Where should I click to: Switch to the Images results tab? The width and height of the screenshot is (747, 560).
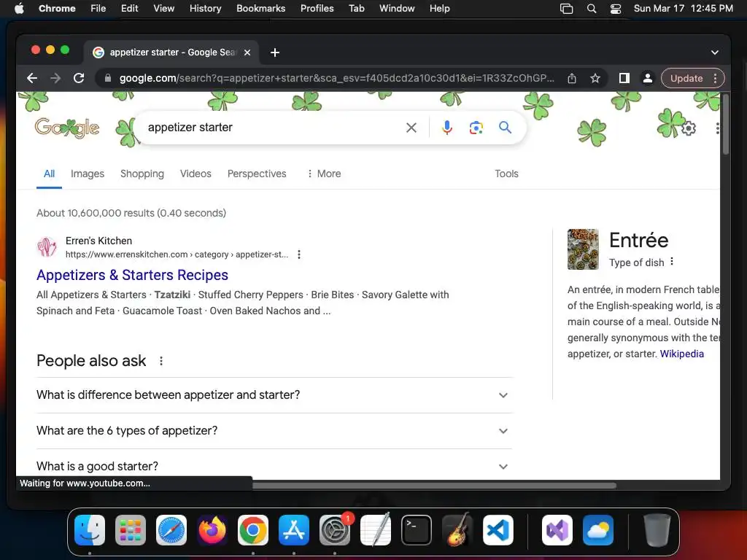click(88, 174)
